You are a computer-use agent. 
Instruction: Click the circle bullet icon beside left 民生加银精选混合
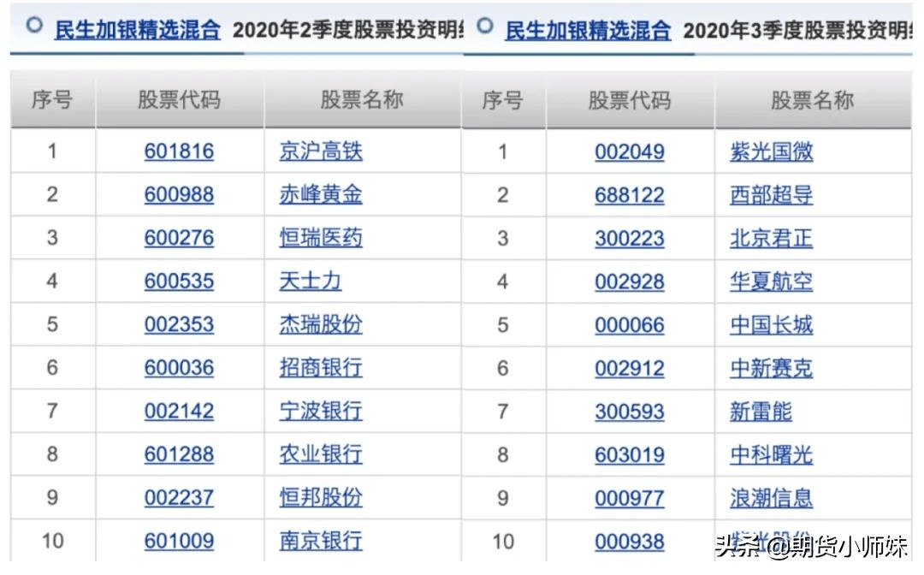pyautogui.click(x=35, y=25)
